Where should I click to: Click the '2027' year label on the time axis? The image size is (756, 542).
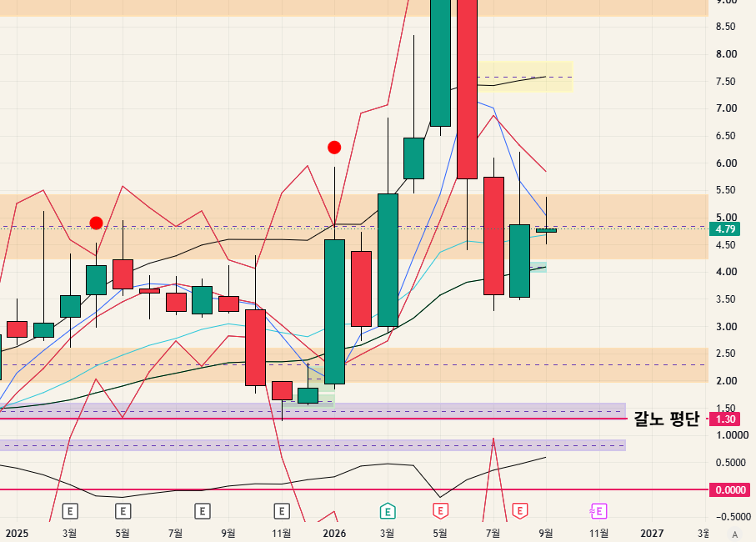click(652, 534)
